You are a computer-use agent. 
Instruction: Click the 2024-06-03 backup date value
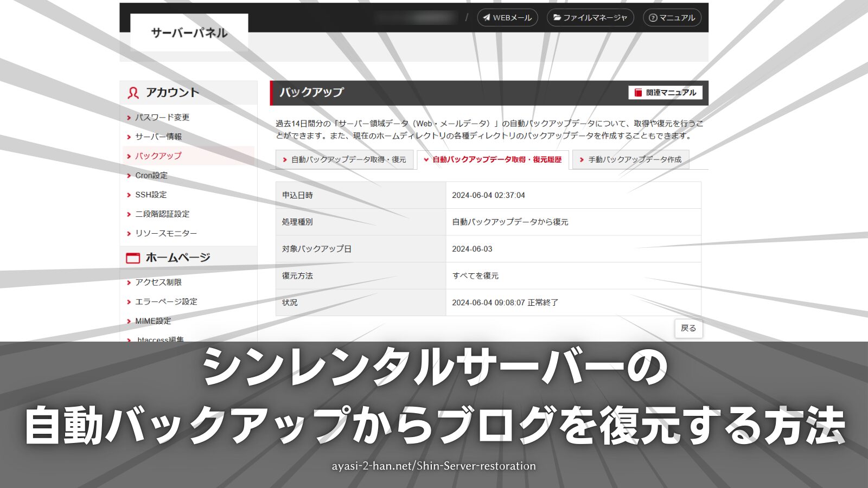[472, 249]
